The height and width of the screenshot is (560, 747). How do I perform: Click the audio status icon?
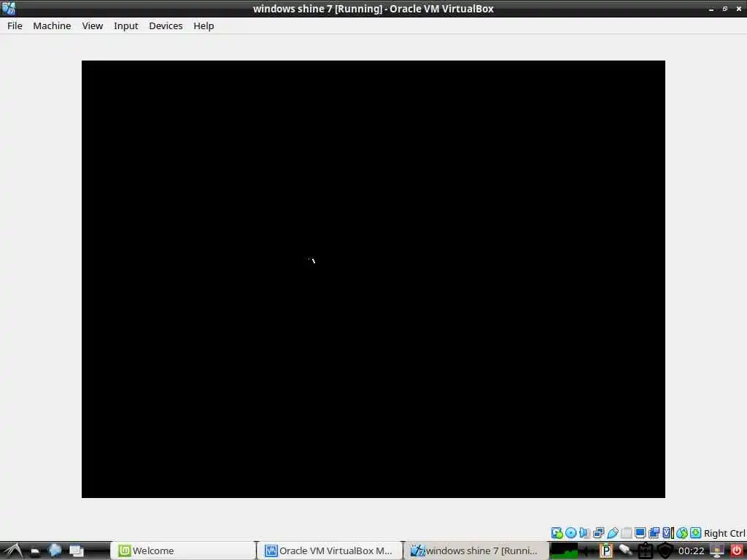584,533
